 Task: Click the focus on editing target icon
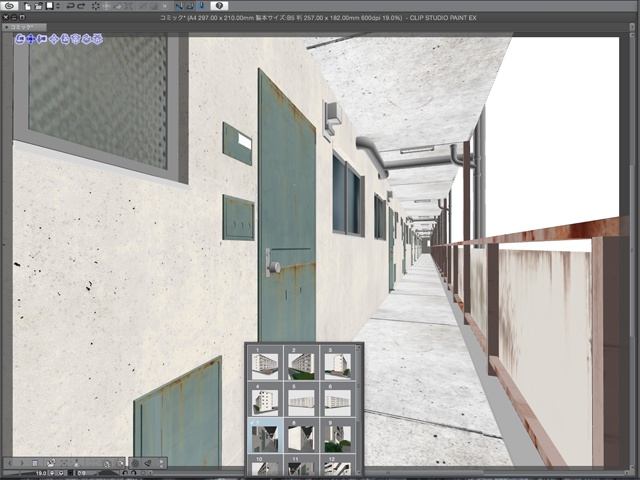coord(64,463)
